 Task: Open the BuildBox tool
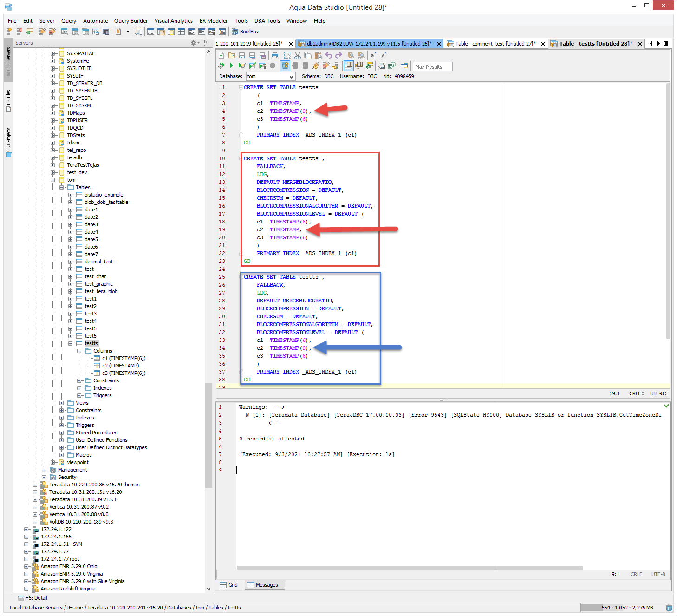[245, 32]
